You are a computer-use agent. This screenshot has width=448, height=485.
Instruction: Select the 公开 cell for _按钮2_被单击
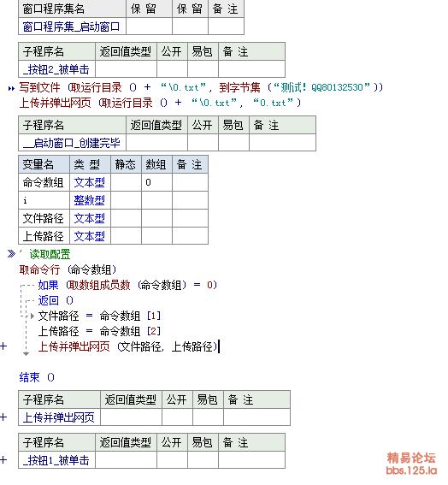click(x=172, y=69)
